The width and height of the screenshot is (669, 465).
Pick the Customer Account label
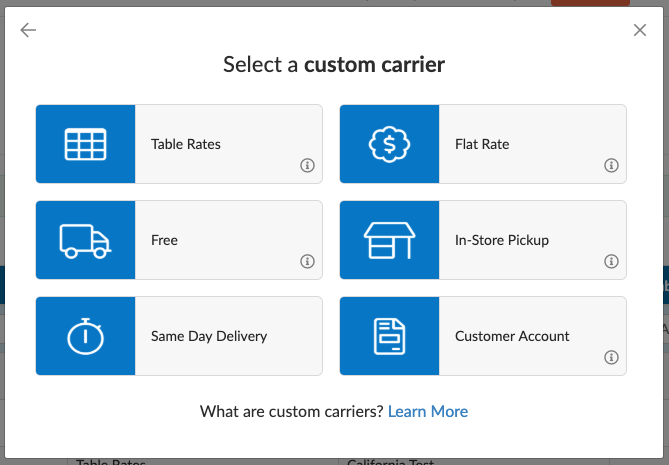(512, 336)
